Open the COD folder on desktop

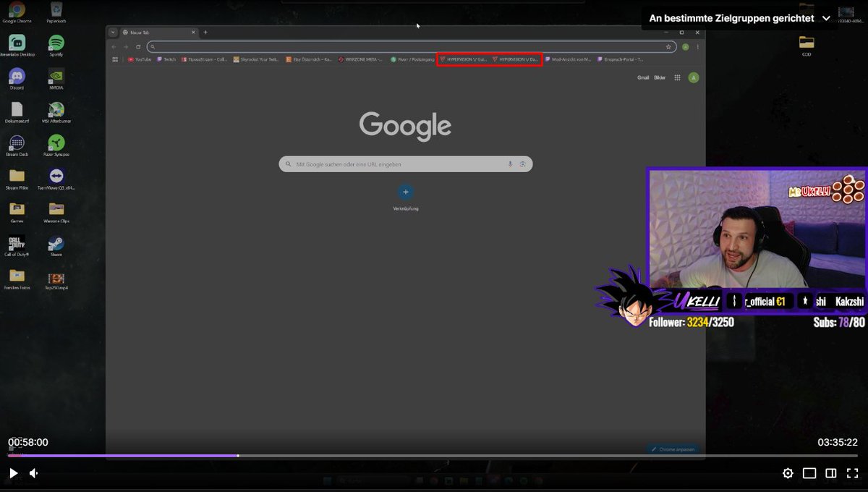pyautogui.click(x=807, y=46)
